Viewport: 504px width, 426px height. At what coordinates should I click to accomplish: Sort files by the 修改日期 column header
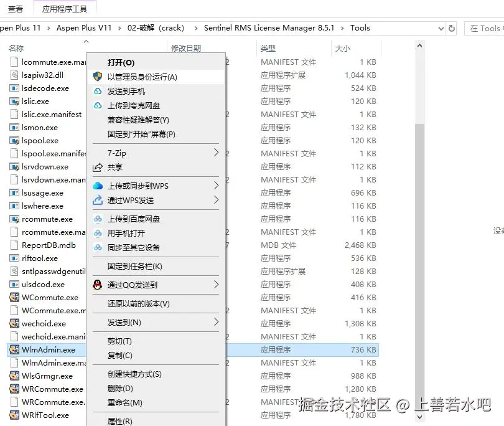(186, 48)
